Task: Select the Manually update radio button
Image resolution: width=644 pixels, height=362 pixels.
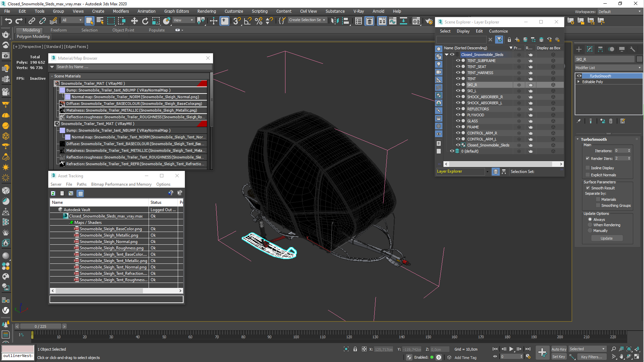Action: tap(590, 231)
